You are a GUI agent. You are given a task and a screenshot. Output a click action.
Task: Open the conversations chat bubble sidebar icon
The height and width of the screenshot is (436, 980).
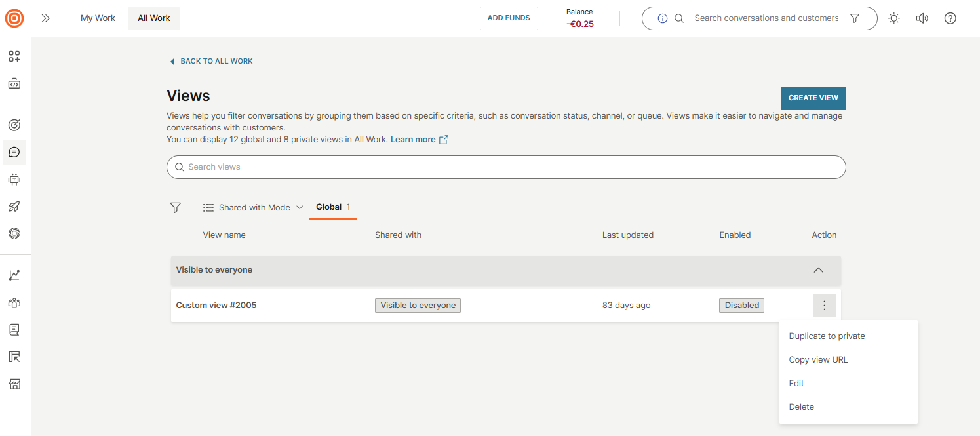pos(14,152)
